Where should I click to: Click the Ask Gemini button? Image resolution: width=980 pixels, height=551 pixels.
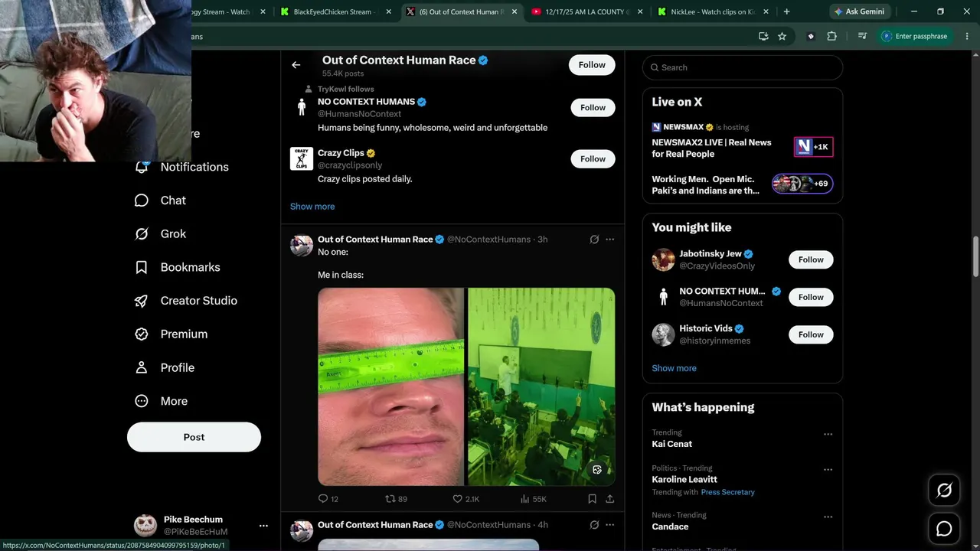(x=859, y=11)
